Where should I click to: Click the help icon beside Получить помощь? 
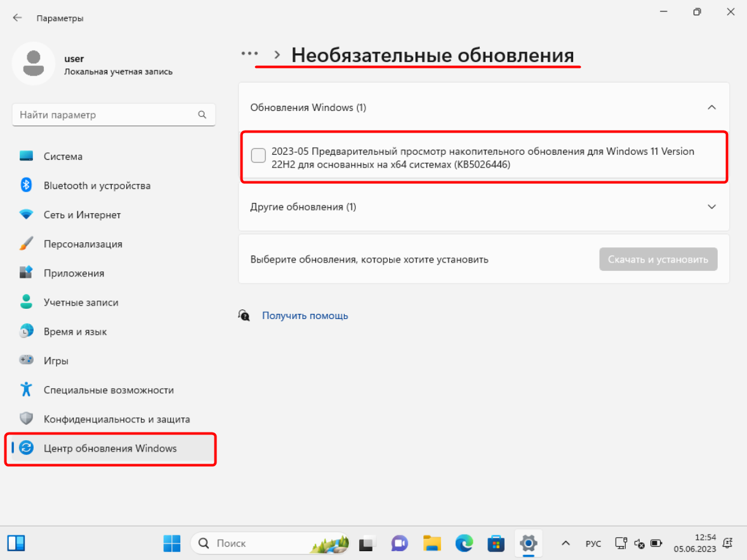click(x=244, y=315)
